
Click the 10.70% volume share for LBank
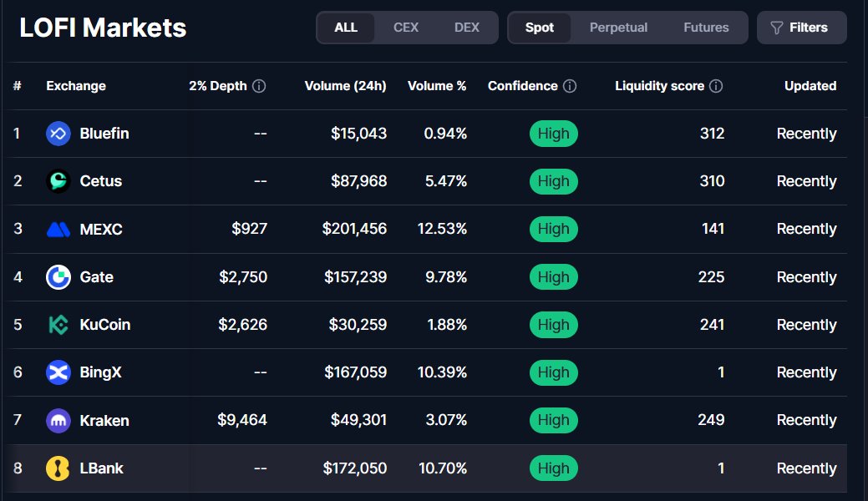coord(443,468)
